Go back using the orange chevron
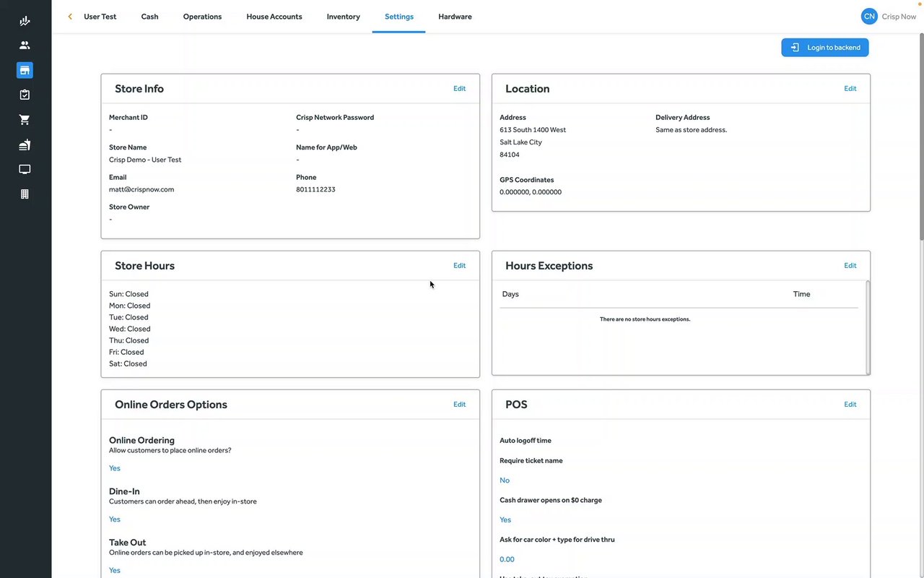The width and height of the screenshot is (924, 578). point(70,17)
